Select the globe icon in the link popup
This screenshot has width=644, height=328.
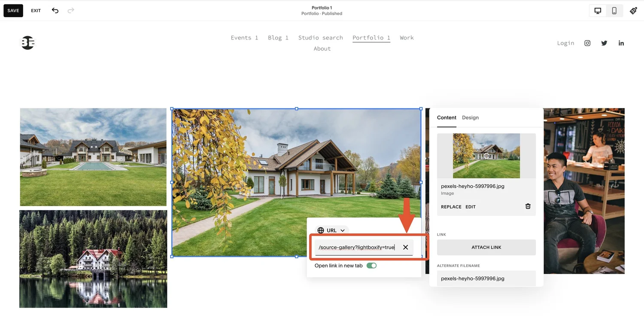coord(321,230)
